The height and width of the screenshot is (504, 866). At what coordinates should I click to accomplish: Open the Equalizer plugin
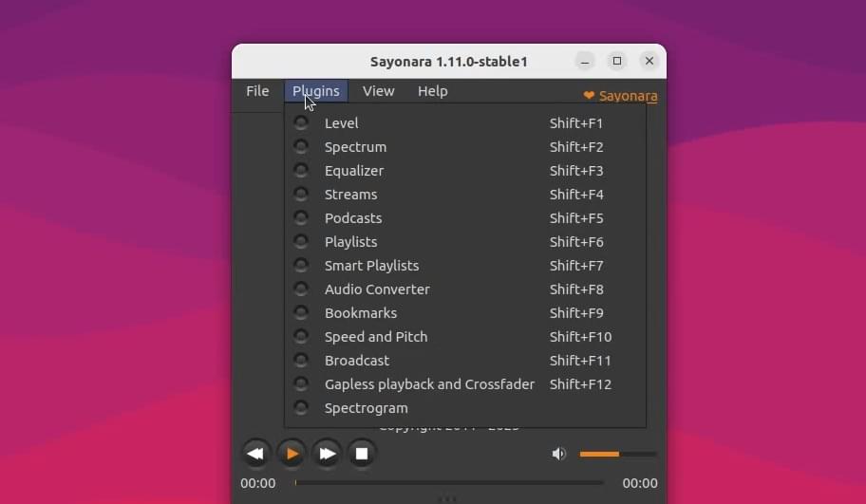point(465,171)
